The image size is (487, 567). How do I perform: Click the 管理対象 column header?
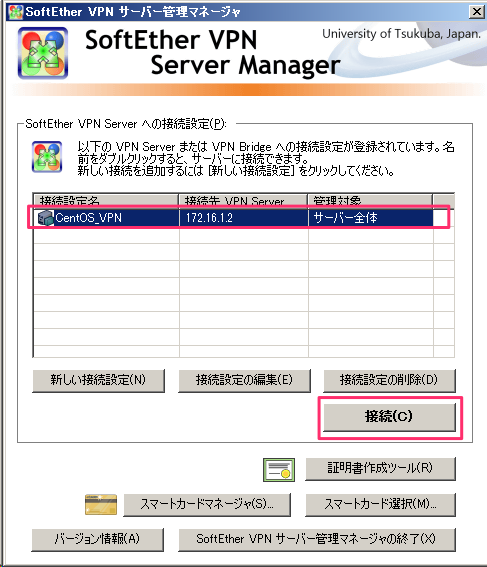(370, 200)
